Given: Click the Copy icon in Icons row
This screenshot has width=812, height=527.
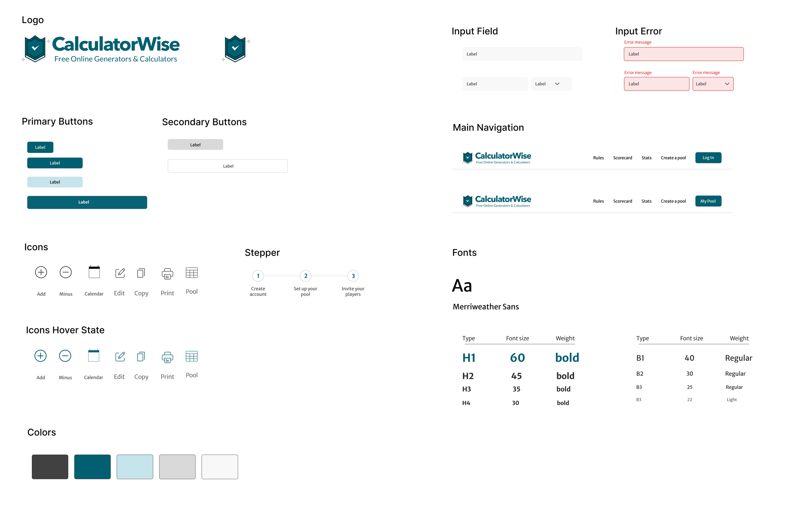Looking at the screenshot, I should pyautogui.click(x=141, y=273).
